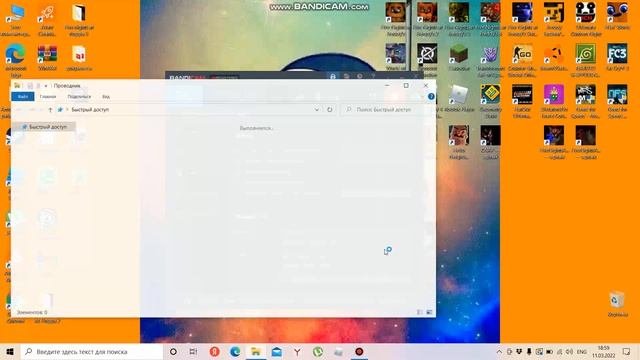Launch the Ultimate Custom Night shortcut
This screenshot has width=640, height=360.
tap(586, 20)
